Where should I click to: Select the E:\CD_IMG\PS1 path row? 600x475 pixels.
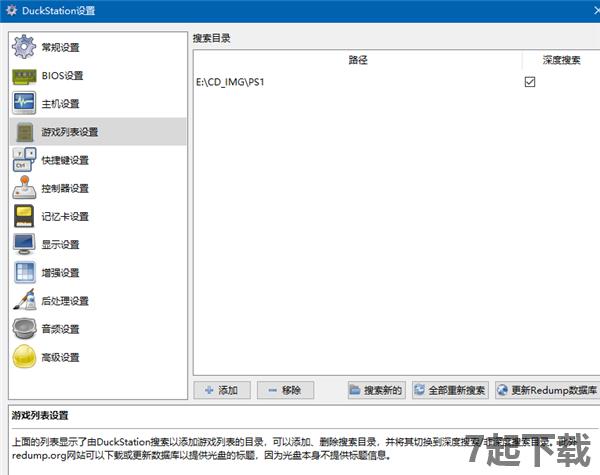point(397,82)
